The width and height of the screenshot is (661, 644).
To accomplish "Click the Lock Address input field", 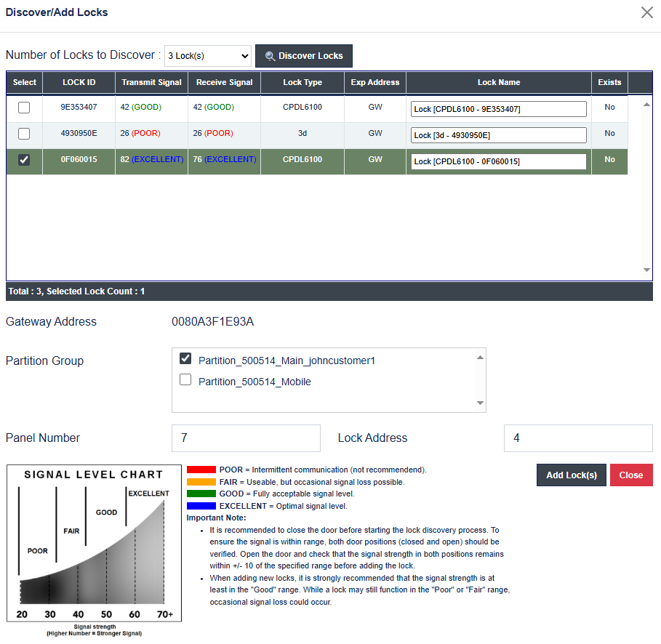I will (578, 438).
